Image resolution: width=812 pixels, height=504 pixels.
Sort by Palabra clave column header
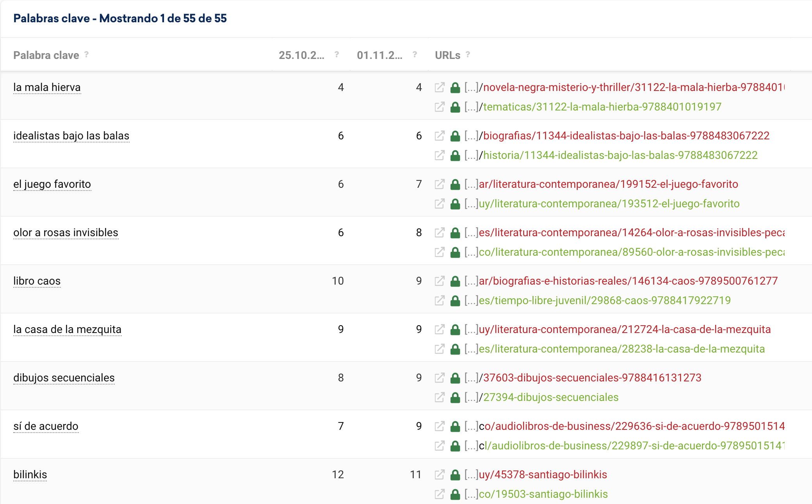pyautogui.click(x=46, y=55)
